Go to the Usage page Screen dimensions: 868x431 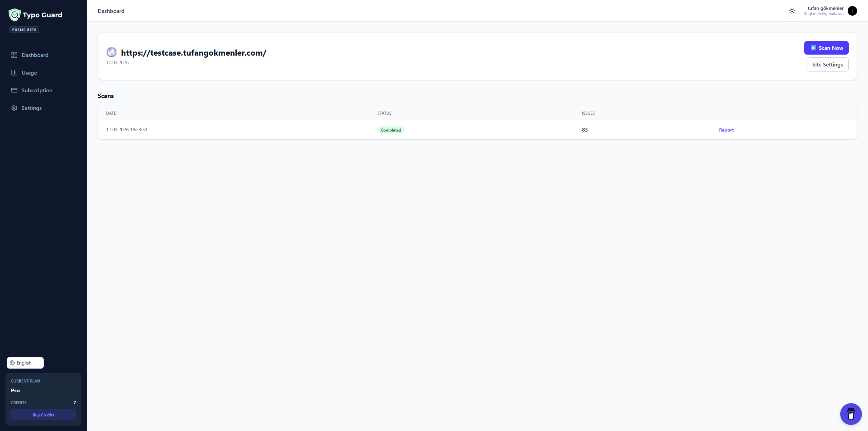point(29,73)
